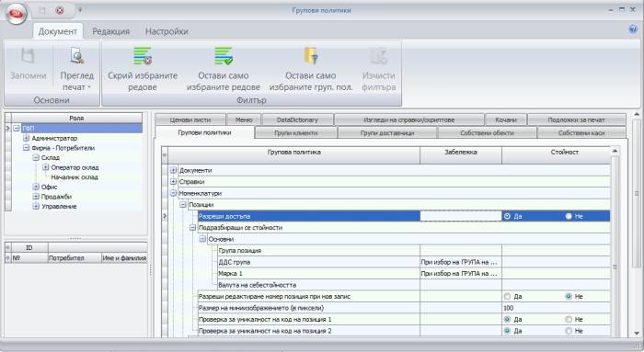Switch to DataDictionary tab
This screenshot has height=352, width=644.
tap(297, 119)
